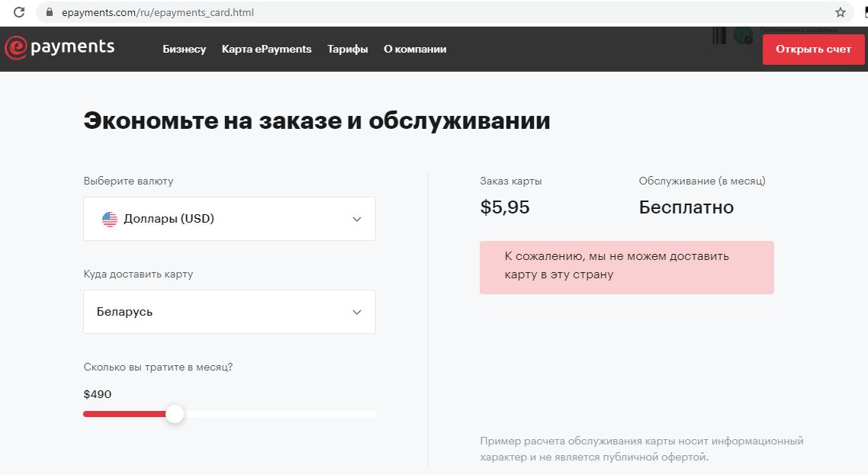Click the $5,95 card order price

point(505,207)
